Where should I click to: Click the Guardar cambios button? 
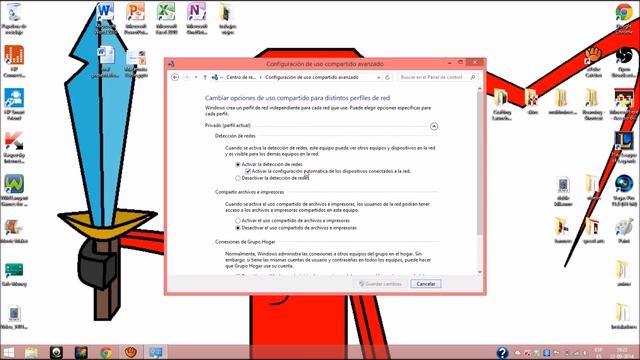[x=380, y=284]
